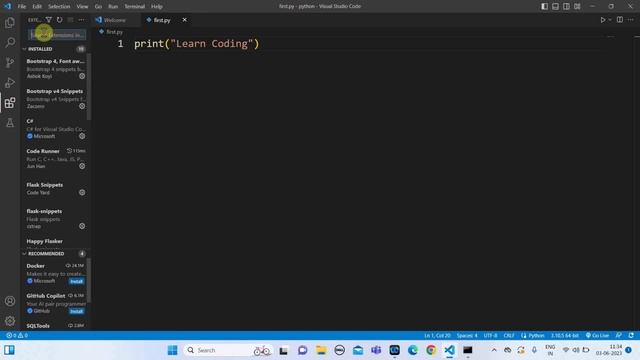Image resolution: width=640 pixels, height=360 pixels.
Task: Open the manage gear for flask-snippets
Action: 82,226
